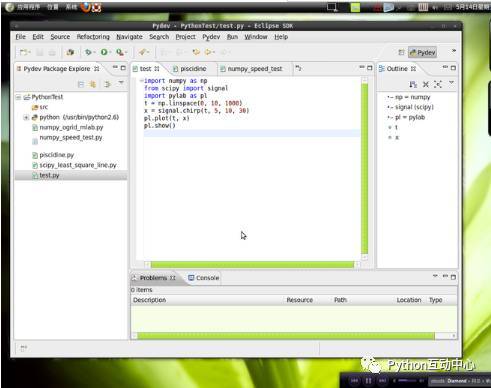Maximize the editor area panel
Screen dimensions: 491x388
[370, 68]
